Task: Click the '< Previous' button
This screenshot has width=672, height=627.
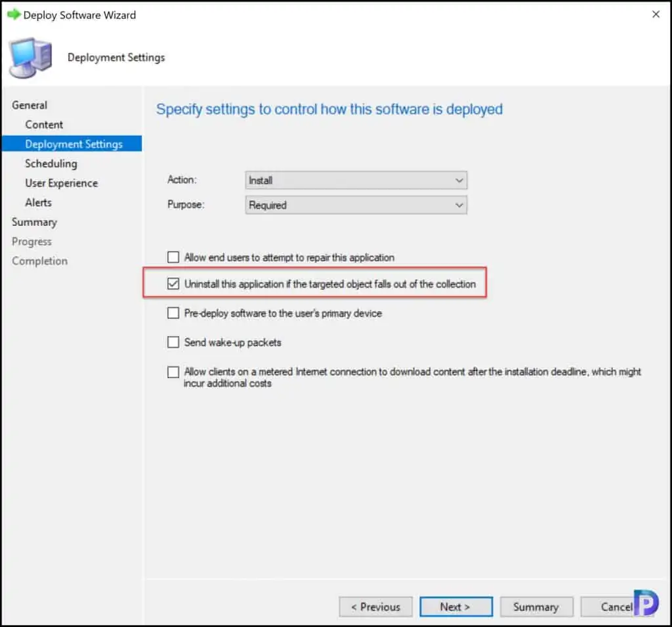Action: coord(375,607)
